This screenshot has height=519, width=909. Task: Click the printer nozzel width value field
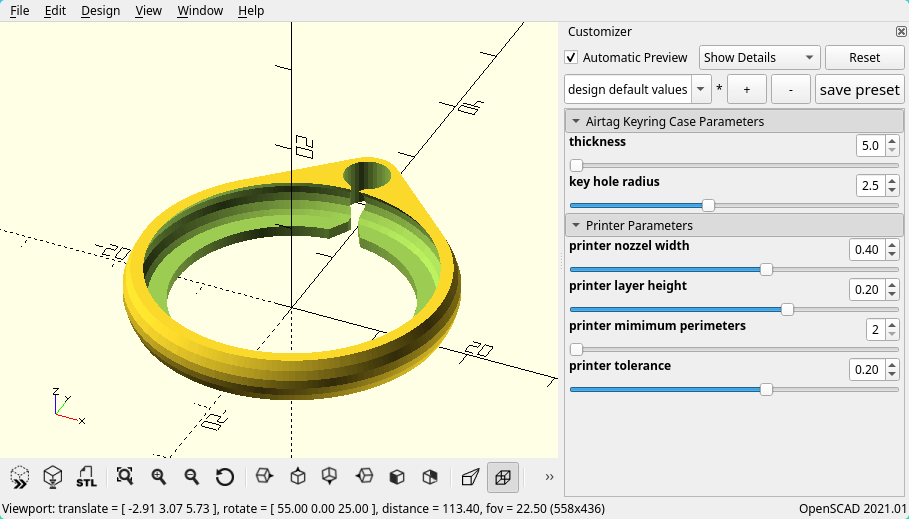[866, 249]
